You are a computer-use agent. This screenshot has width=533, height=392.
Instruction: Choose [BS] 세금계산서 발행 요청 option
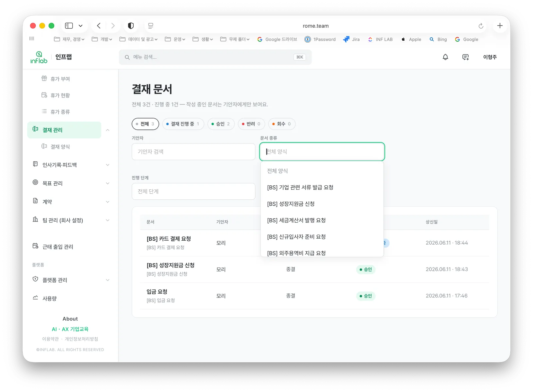(x=322, y=220)
